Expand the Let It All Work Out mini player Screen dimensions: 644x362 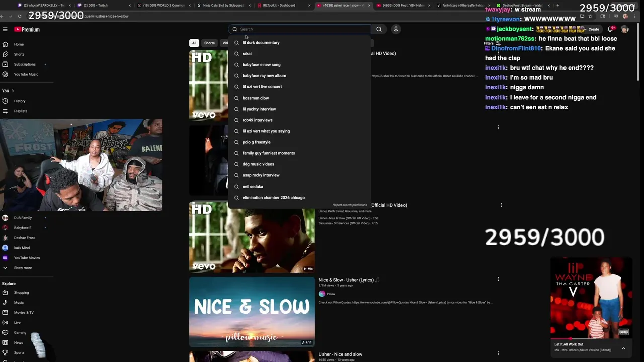click(623, 348)
